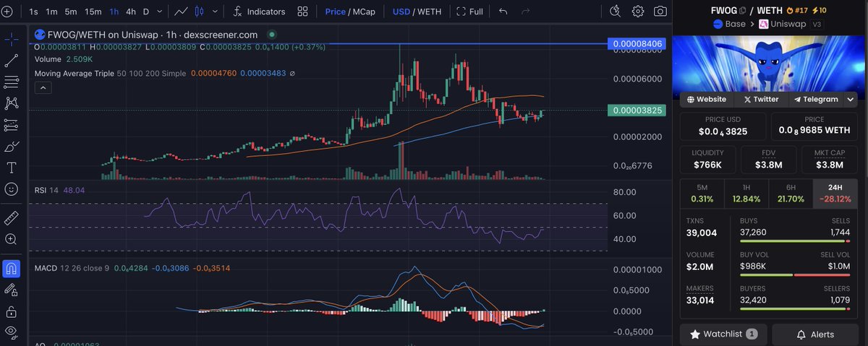Toggle the magnet mode
The height and width of the screenshot is (346, 868).
(x=11, y=269)
